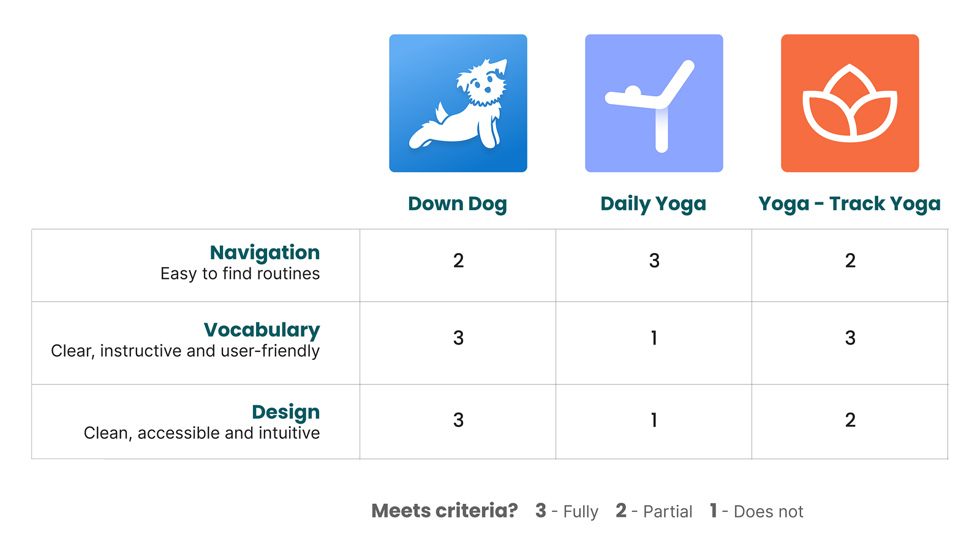The height and width of the screenshot is (556, 980).
Task: Select Daily Yoga's Vocabulary score of 1
Action: (x=654, y=338)
